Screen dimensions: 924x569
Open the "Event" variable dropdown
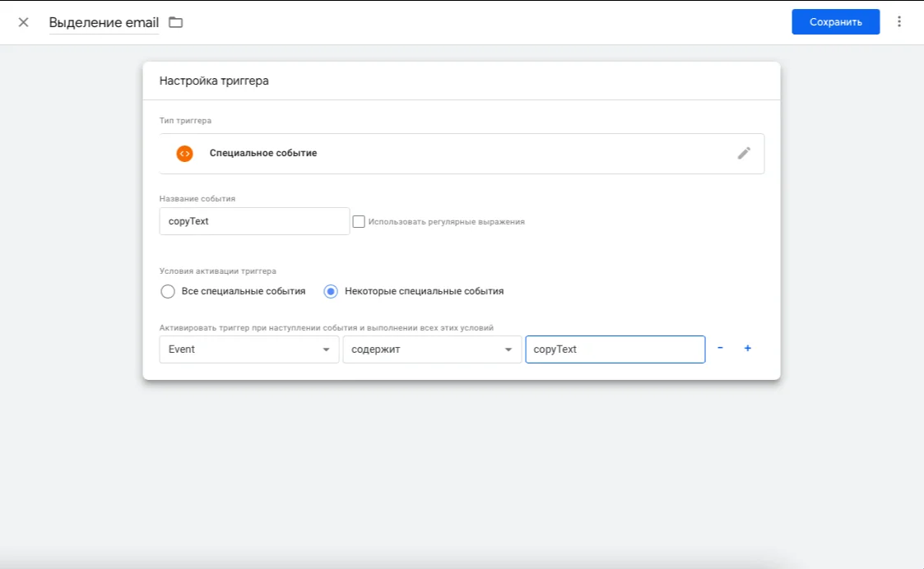248,349
